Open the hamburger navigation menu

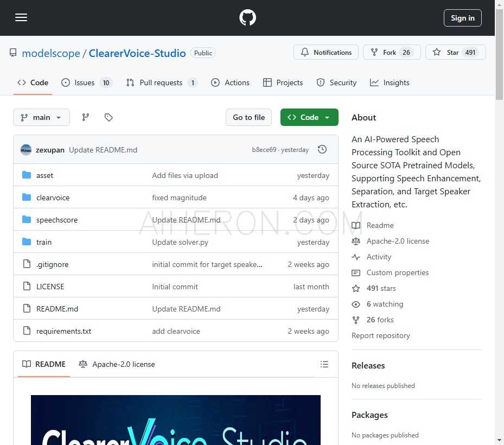(x=21, y=17)
